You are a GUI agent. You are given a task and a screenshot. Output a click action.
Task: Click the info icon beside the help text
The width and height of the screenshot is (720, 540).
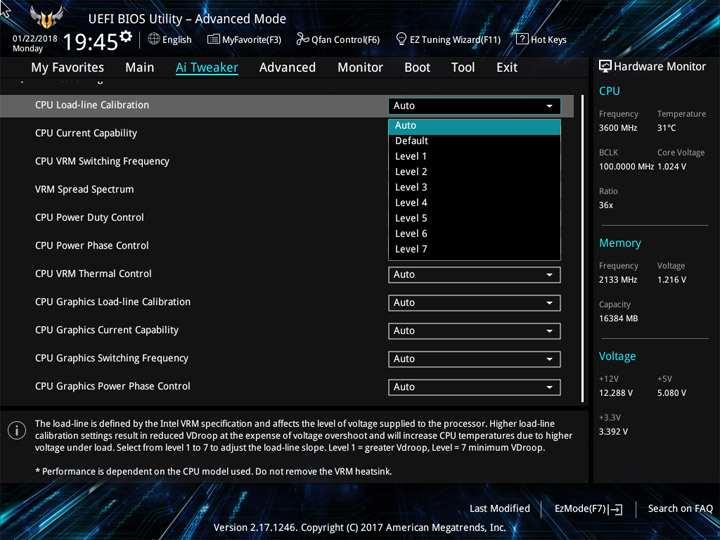(x=16, y=430)
